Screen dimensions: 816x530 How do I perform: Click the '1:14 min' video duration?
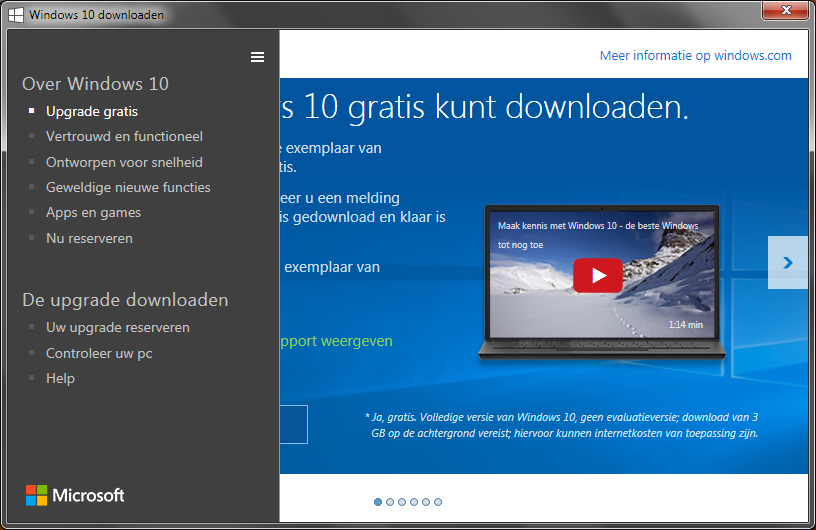click(x=685, y=324)
